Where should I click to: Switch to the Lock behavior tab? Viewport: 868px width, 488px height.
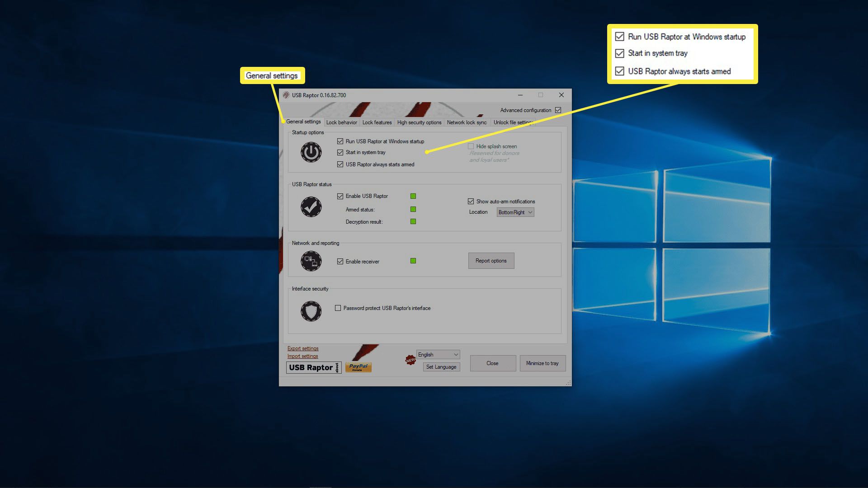click(x=341, y=122)
